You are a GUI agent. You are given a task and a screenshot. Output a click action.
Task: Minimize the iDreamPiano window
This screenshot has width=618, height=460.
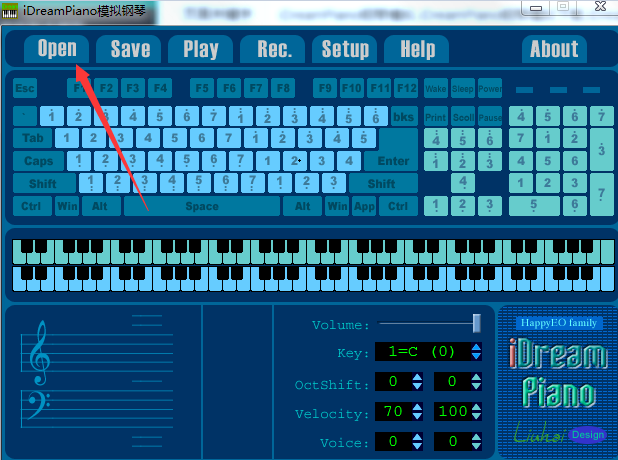536,7
